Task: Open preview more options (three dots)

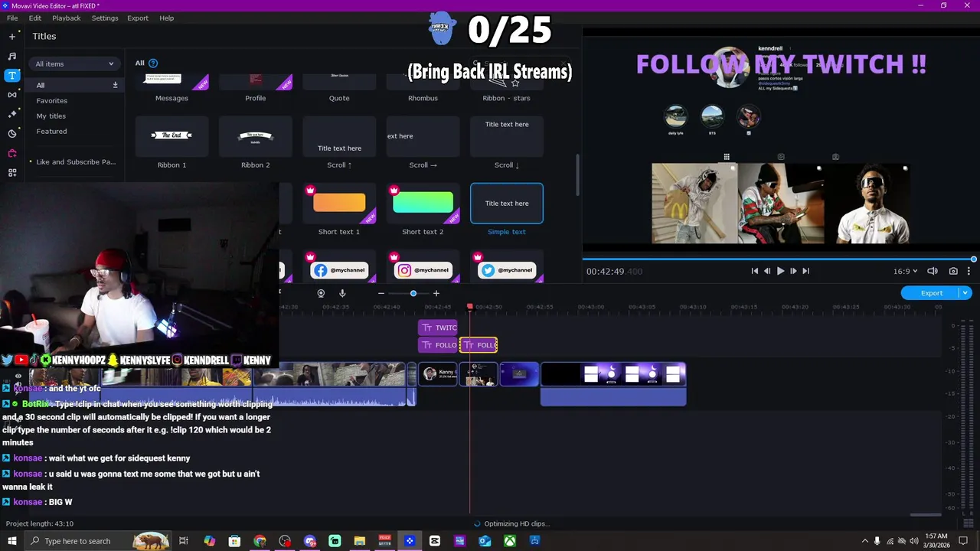Action: point(969,271)
